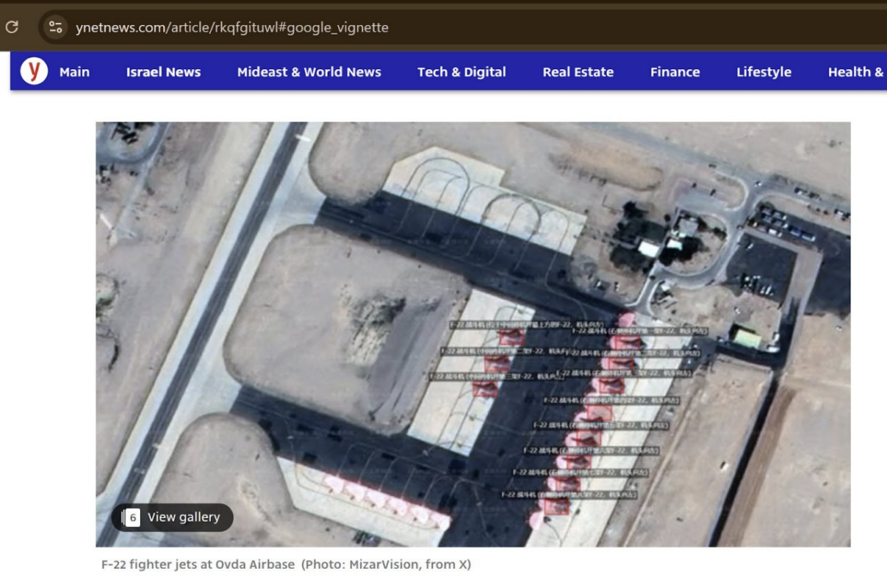The height and width of the screenshot is (588, 887).
Task: Navigate to the Finance section
Action: point(675,72)
